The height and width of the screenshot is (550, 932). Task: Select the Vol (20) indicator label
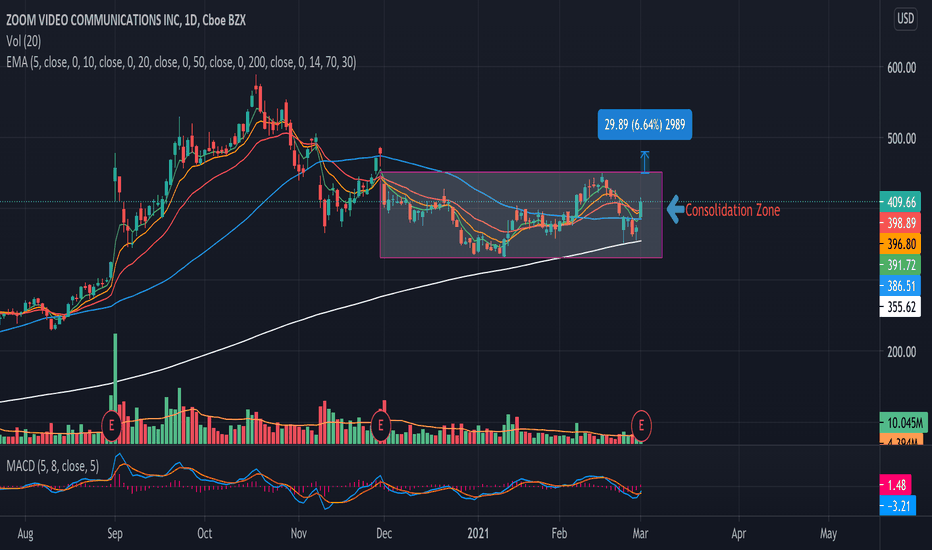tap(24, 41)
